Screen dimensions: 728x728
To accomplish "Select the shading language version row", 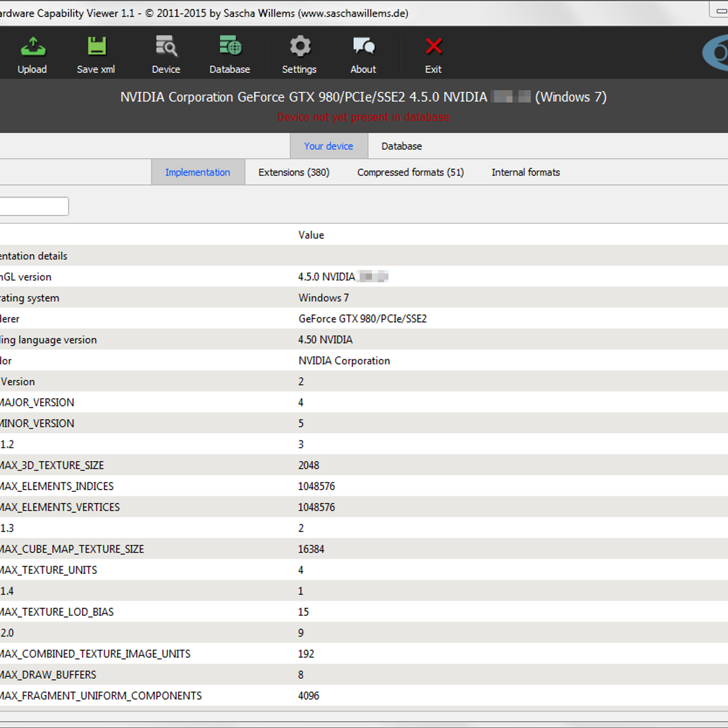I will (x=364, y=340).
